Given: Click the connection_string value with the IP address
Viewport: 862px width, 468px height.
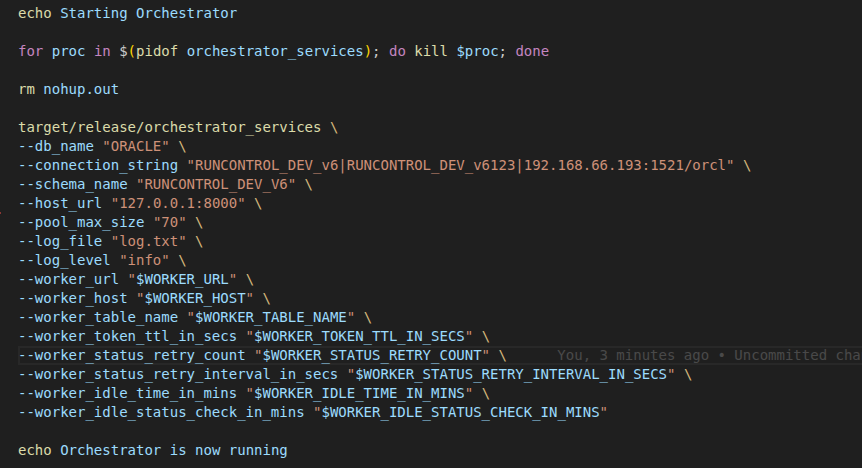Looking at the screenshot, I should [x=461, y=165].
